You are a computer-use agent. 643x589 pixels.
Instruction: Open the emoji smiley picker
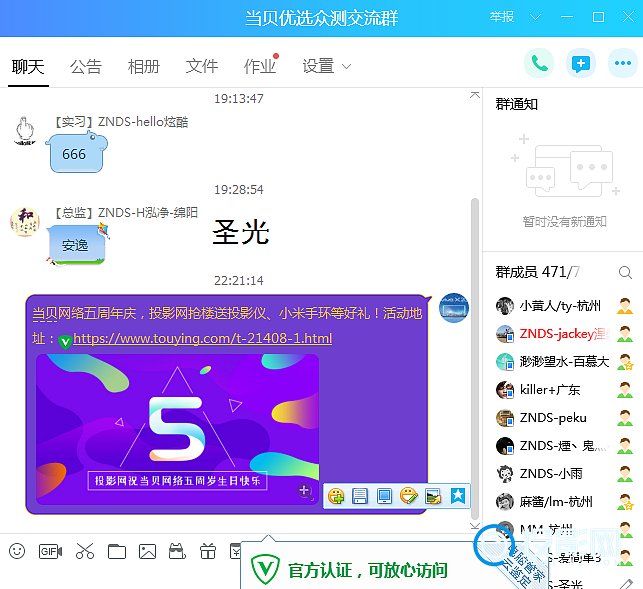pyautogui.click(x=17, y=551)
